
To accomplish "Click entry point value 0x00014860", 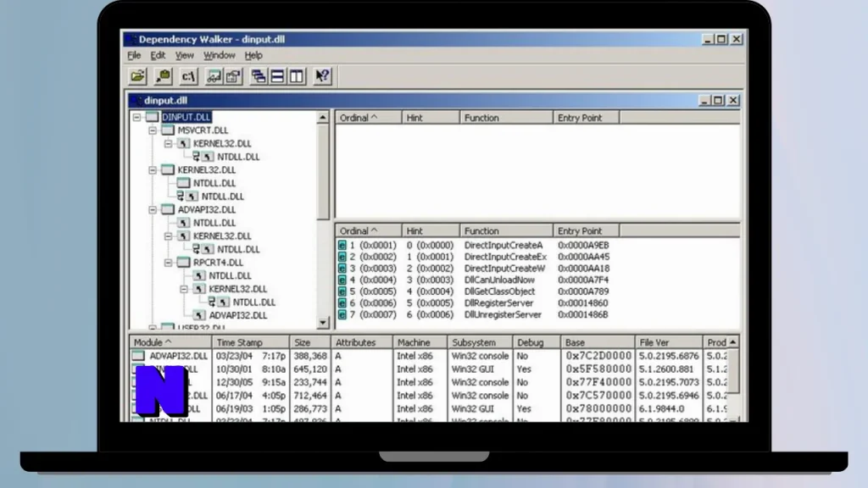I will click(583, 303).
